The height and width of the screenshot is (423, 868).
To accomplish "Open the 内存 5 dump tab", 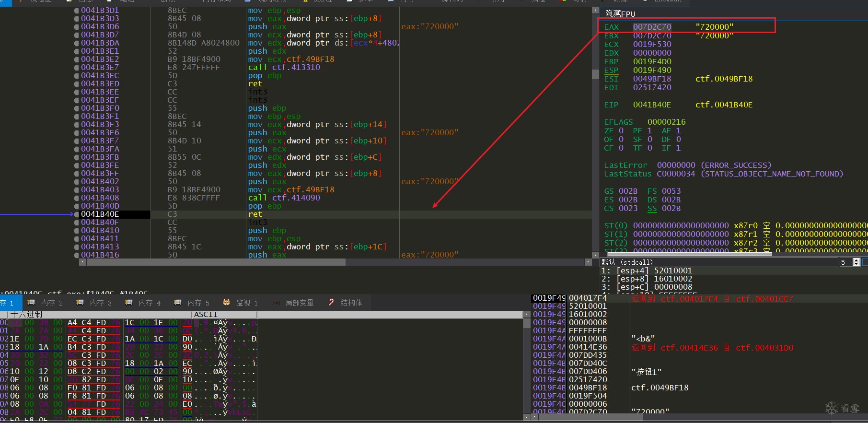I will [192, 303].
